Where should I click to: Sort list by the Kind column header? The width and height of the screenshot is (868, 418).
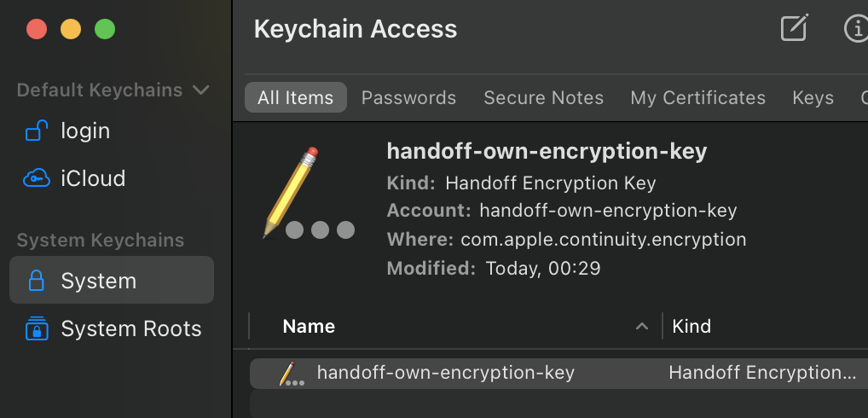pyautogui.click(x=692, y=326)
